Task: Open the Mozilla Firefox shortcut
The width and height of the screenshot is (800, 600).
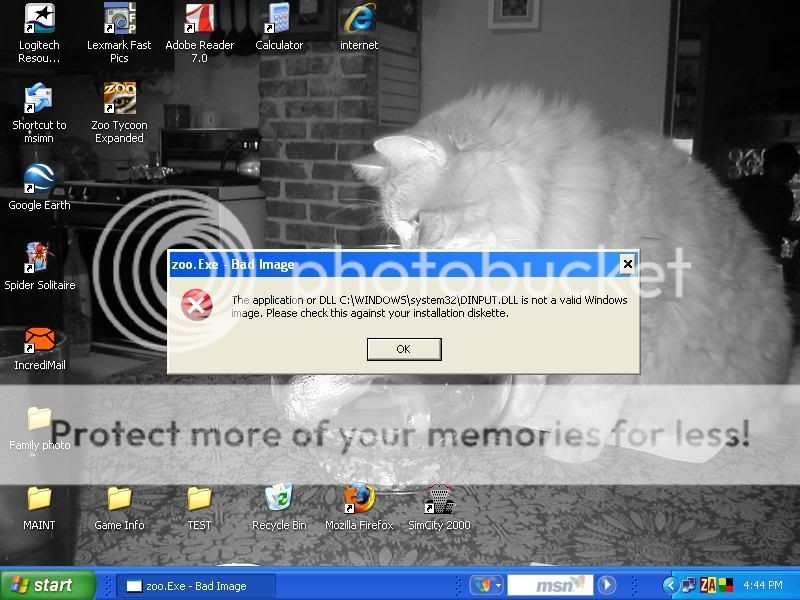Action: (359, 498)
